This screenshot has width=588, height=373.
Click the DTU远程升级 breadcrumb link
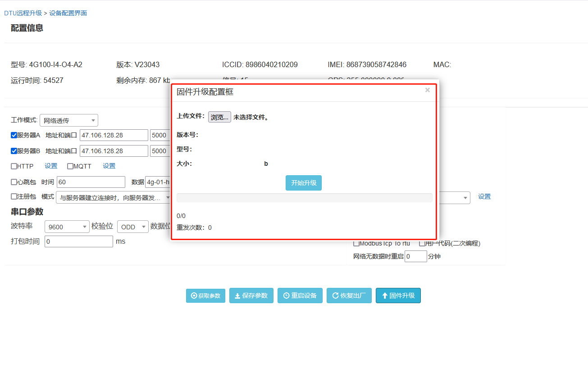pos(23,13)
